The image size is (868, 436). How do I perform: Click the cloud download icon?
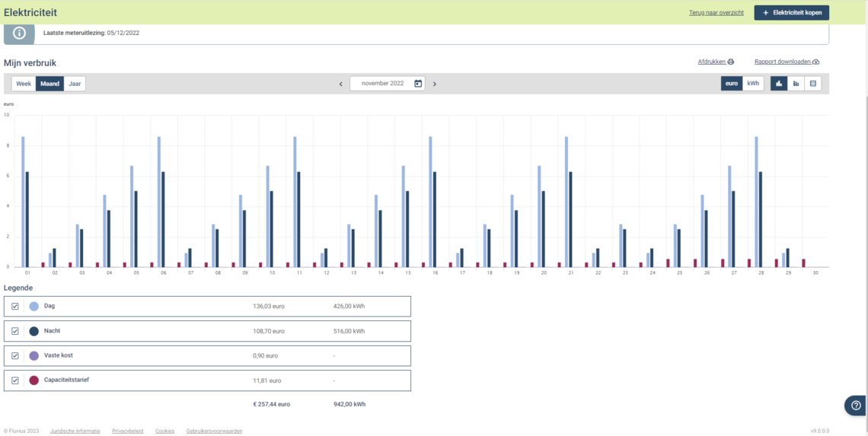click(x=815, y=62)
